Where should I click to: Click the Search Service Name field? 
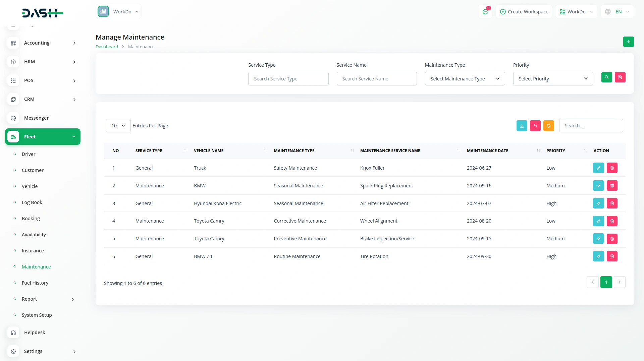tap(376, 79)
